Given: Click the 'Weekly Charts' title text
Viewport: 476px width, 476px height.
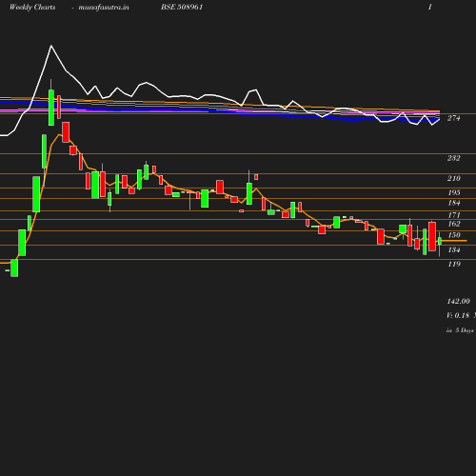Looking at the screenshot, I should [32, 7].
